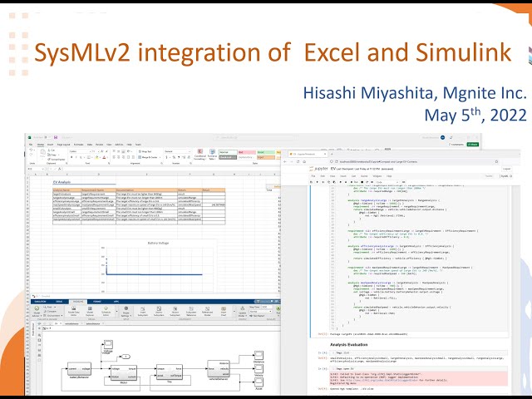The image size is (532, 399).
Task: Click the Save icon in Excel title bar
Action: click(x=56, y=137)
